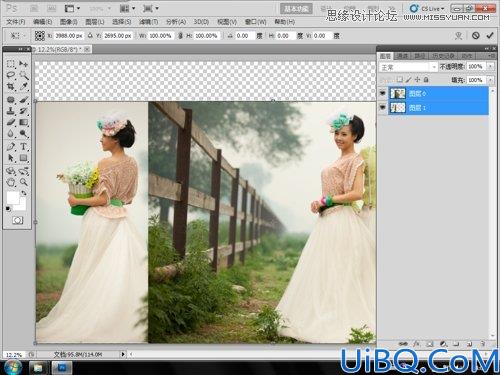The height and width of the screenshot is (375, 500).
Task: Select the Quick Selection tool
Action: point(23,75)
